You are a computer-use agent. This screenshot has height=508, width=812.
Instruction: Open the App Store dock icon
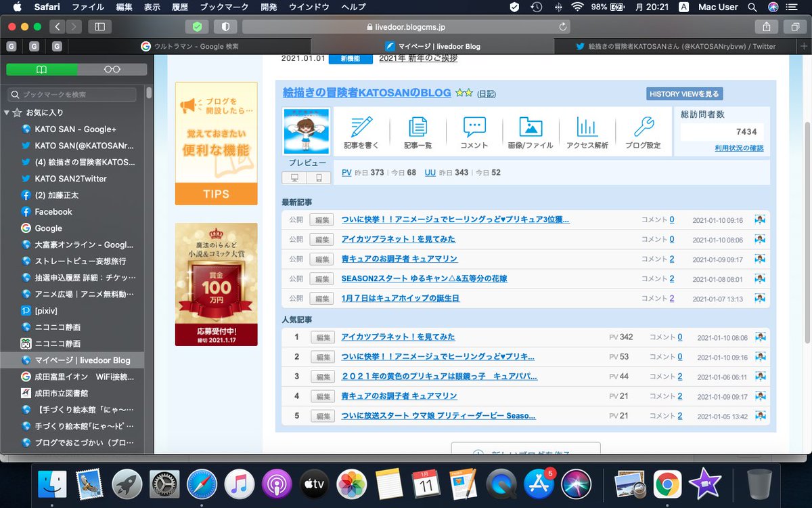click(x=539, y=484)
